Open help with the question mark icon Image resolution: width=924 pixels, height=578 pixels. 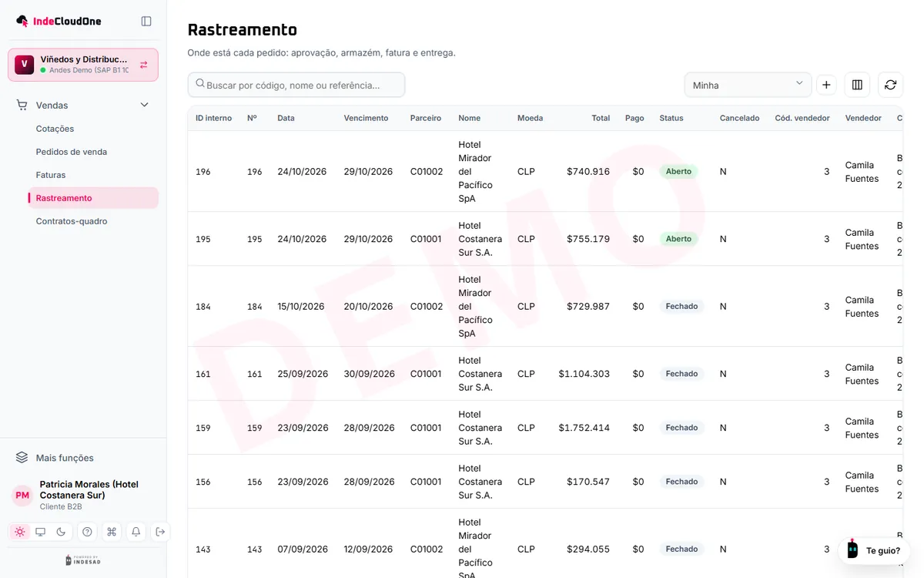[x=87, y=532]
